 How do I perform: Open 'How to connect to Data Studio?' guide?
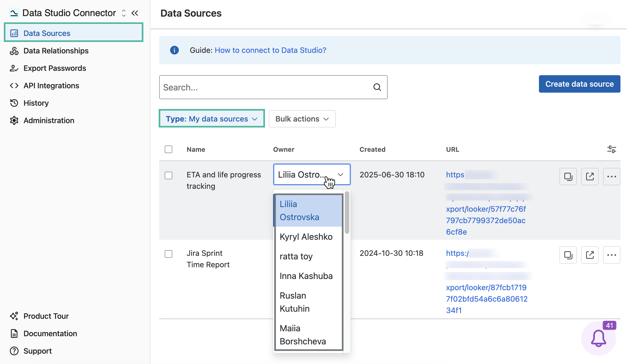point(270,50)
